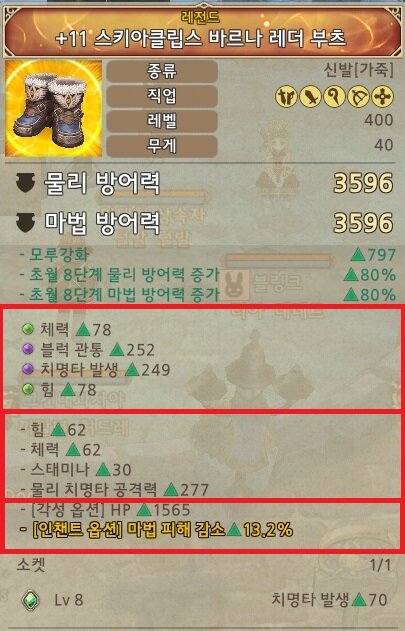
Task: Select the Swordsman class icon
Action: point(286,97)
